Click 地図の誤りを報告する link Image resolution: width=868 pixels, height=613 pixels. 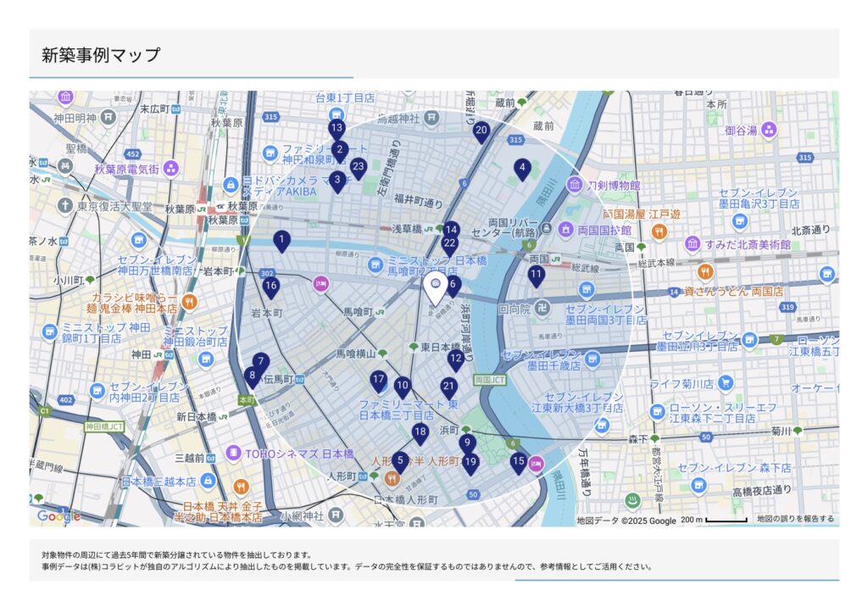[795, 519]
